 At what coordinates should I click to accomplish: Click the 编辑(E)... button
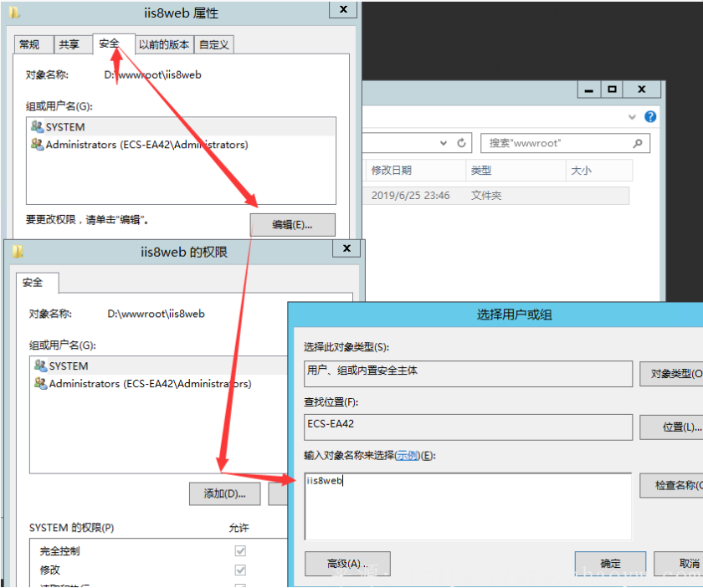[292, 224]
